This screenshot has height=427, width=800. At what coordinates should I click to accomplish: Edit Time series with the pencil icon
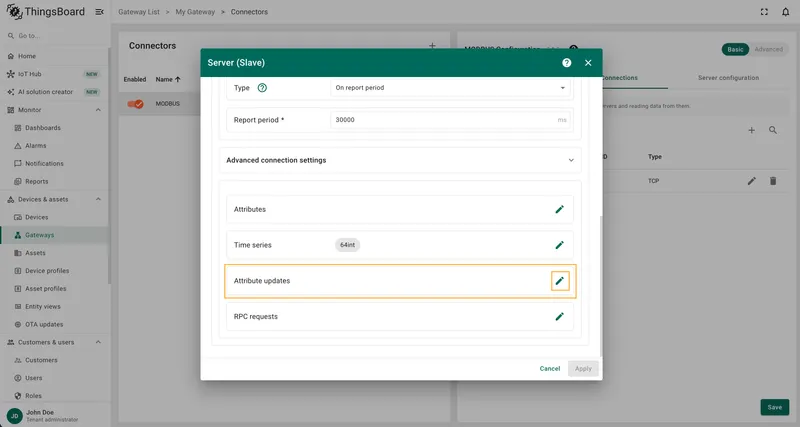[x=560, y=245]
